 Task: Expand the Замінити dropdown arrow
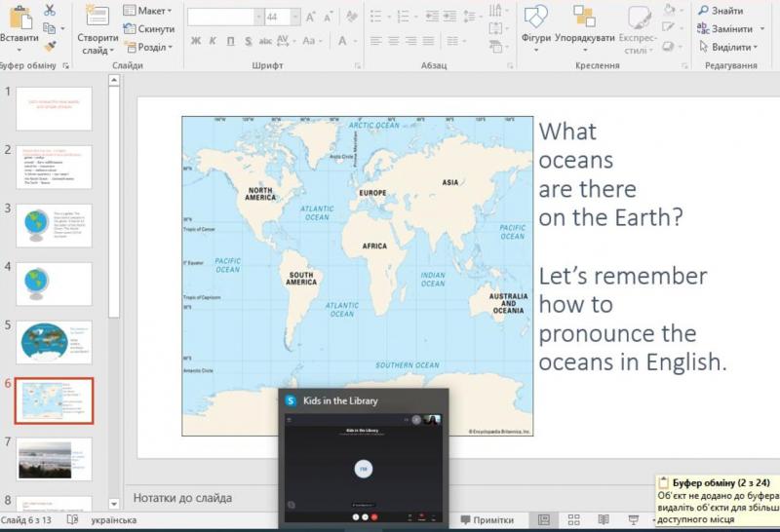pos(762,29)
